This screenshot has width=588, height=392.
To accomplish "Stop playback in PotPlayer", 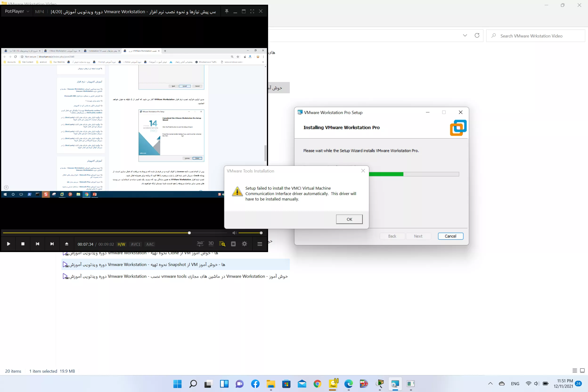I will click(x=23, y=244).
